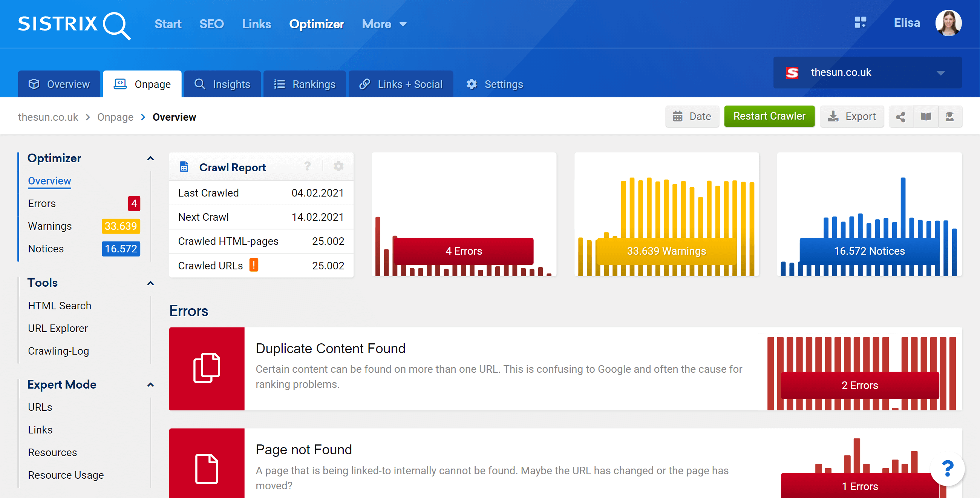Click Elisa user name
Screen dimensions: 980x498
(x=906, y=23)
